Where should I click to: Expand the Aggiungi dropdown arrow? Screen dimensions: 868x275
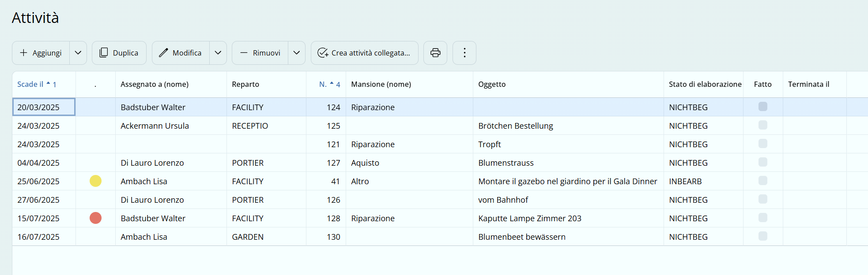click(x=78, y=53)
